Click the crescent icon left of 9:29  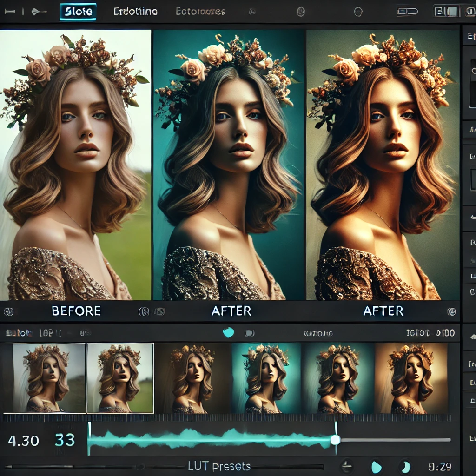click(405, 466)
